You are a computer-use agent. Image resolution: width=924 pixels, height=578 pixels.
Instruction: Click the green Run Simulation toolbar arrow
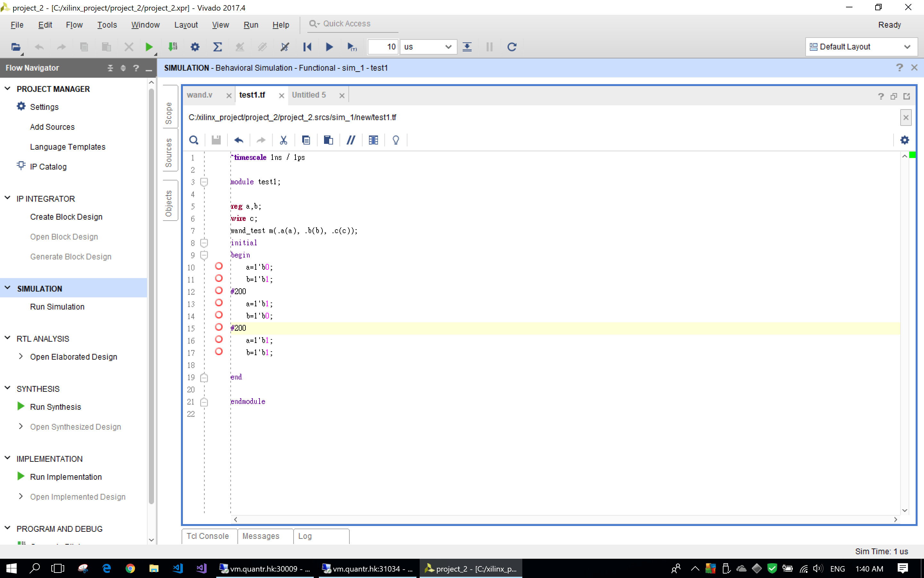(x=149, y=47)
